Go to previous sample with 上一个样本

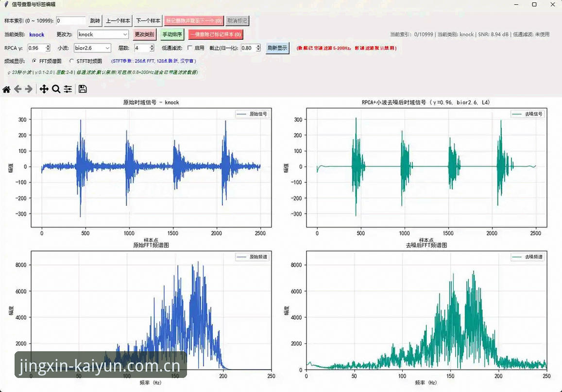click(118, 21)
